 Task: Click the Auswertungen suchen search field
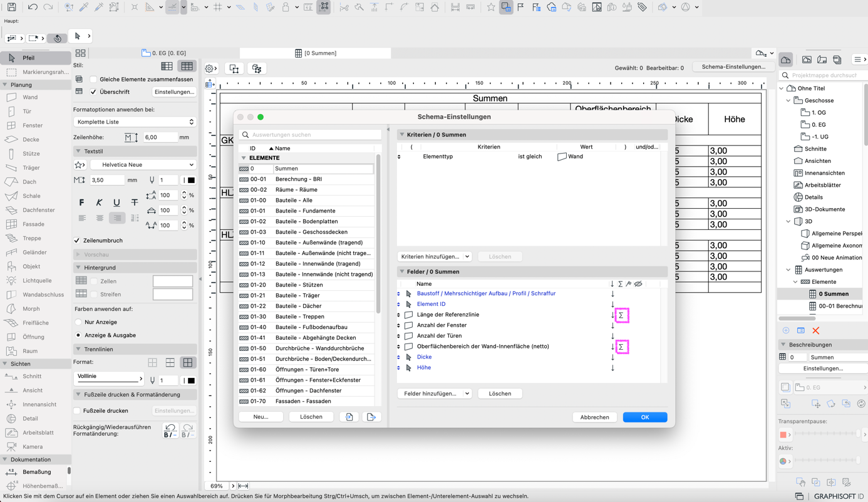(x=311, y=135)
